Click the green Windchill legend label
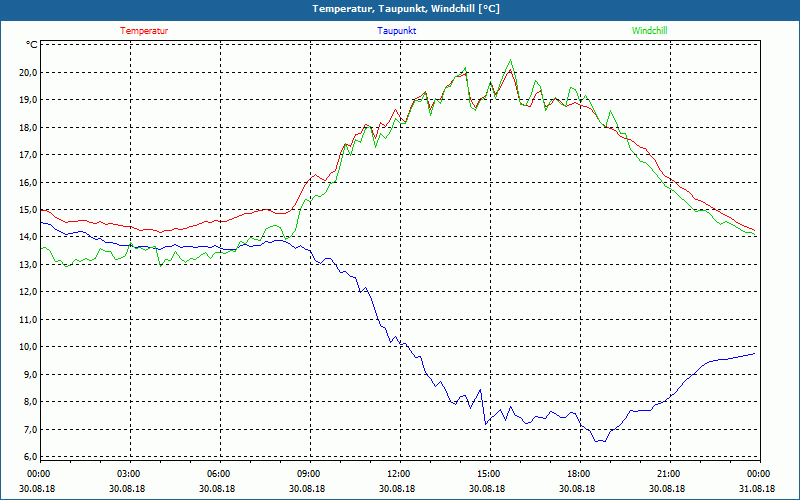The image size is (800, 500). (x=649, y=31)
